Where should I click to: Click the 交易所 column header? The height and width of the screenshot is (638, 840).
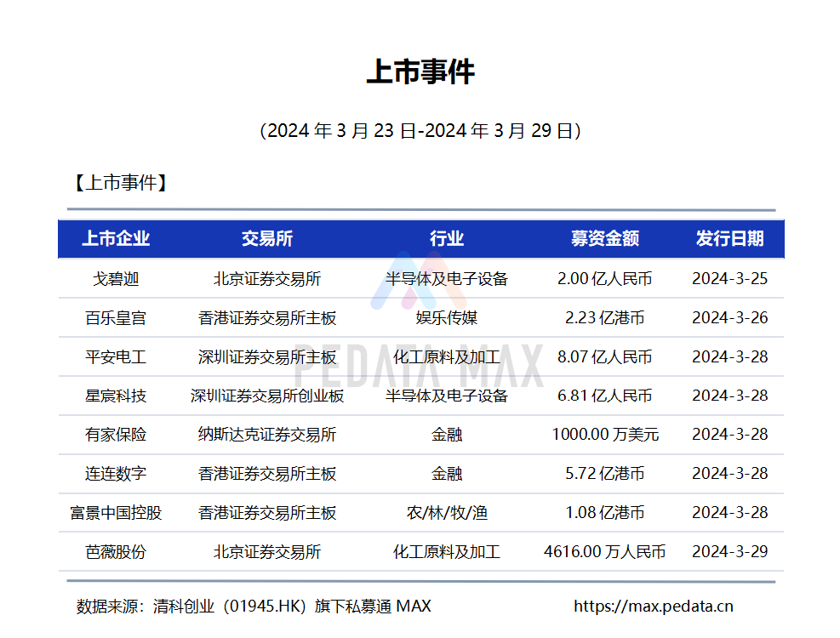266,238
